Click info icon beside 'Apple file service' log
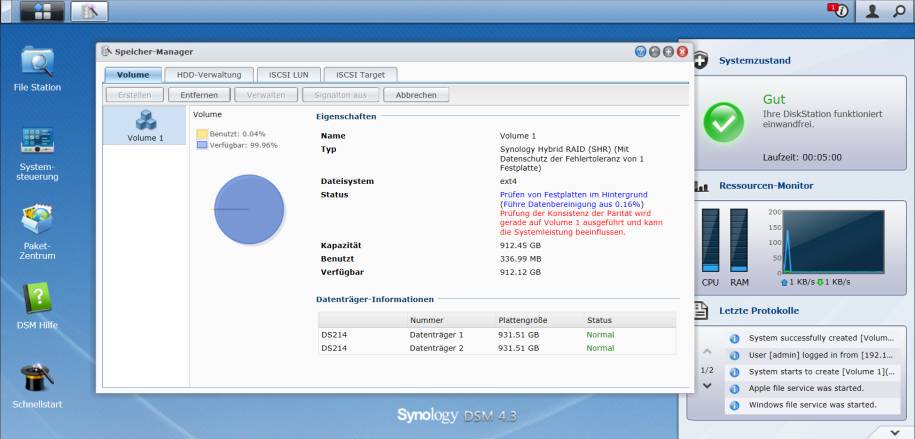Viewport: 915px width, 439px height. [x=735, y=388]
